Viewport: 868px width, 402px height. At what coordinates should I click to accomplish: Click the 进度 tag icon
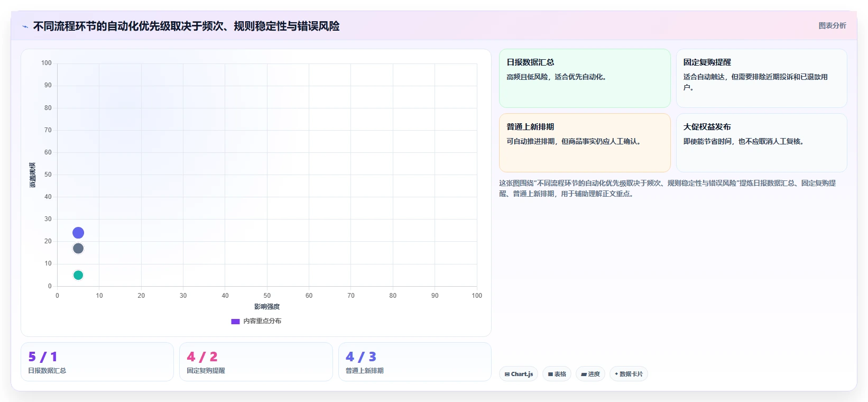click(x=584, y=374)
